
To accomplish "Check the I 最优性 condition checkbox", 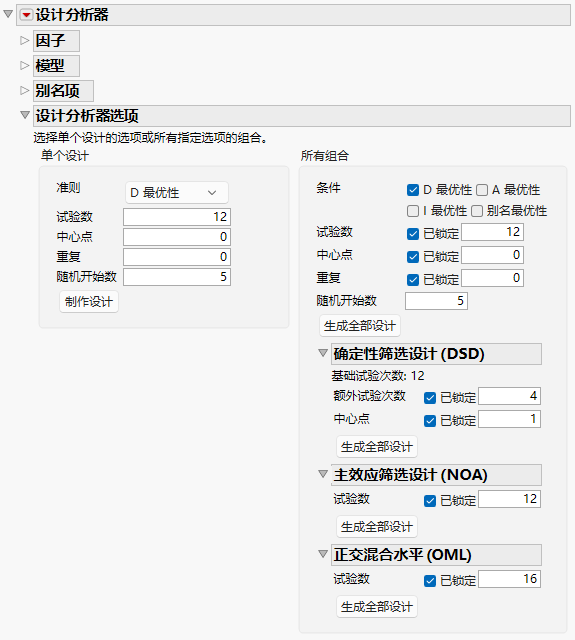I will 413,211.
